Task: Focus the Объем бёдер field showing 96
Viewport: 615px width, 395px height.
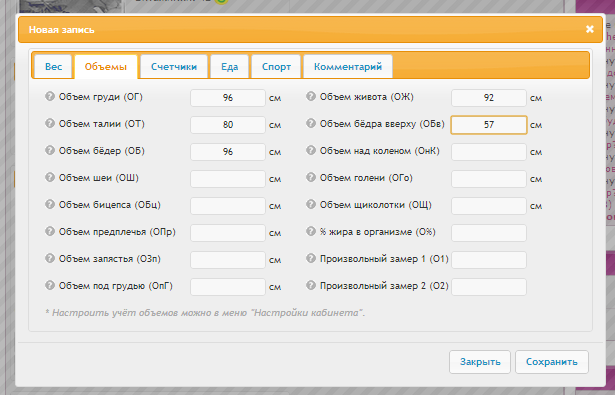Action: [x=228, y=152]
